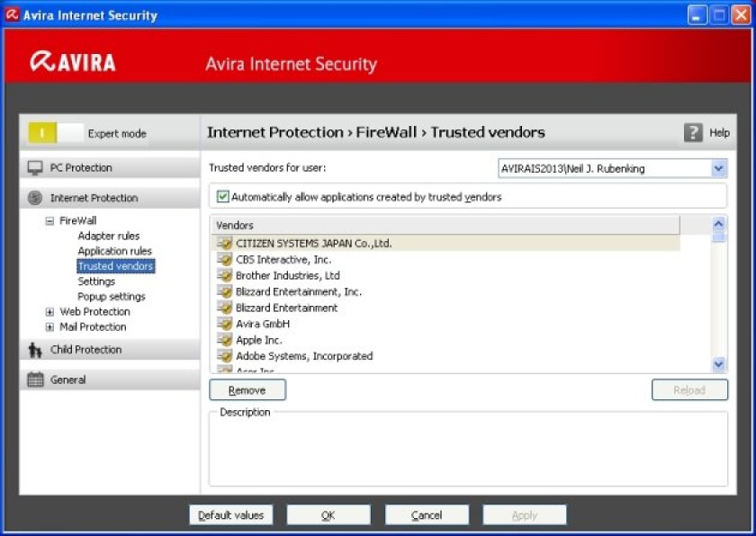Collapse the FireWall tree node
756x536 pixels.
(49, 221)
